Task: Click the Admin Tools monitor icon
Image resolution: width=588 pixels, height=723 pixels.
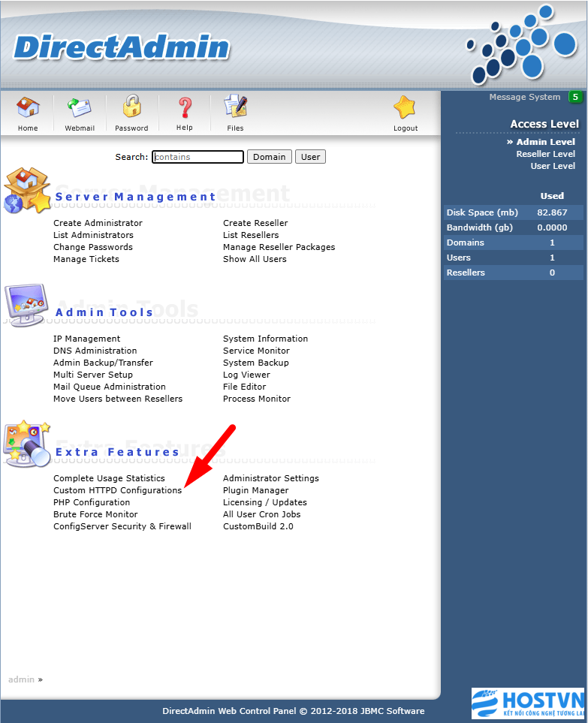Action: [26, 305]
